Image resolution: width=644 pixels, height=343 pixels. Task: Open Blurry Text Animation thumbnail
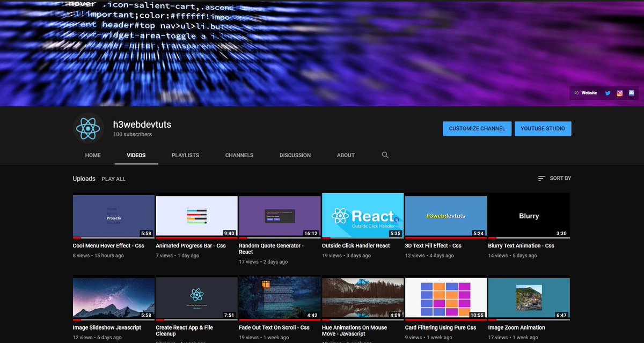(x=529, y=216)
